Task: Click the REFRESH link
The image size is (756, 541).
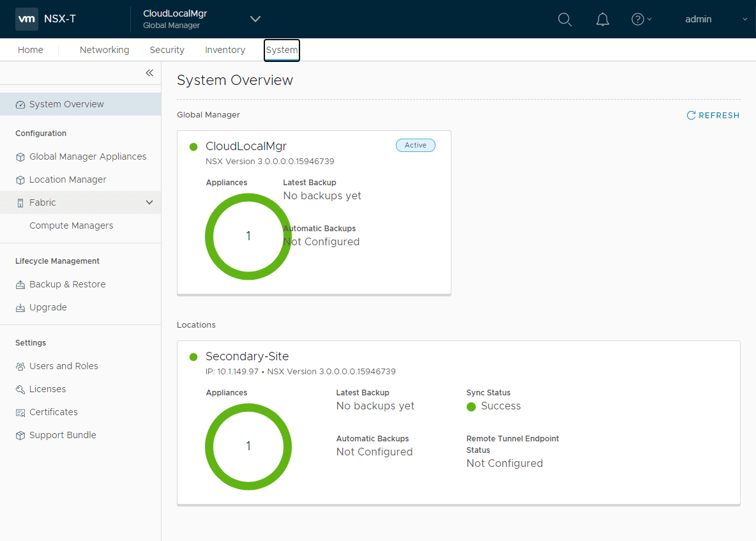Action: coord(713,115)
